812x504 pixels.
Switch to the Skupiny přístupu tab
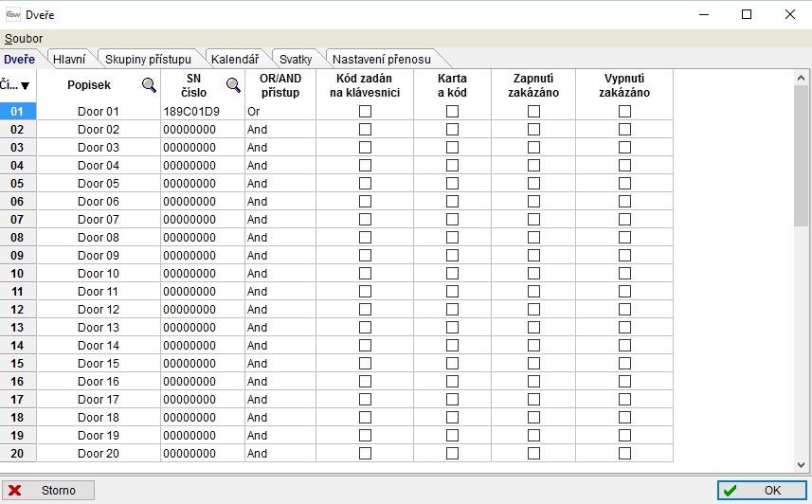coord(147,59)
